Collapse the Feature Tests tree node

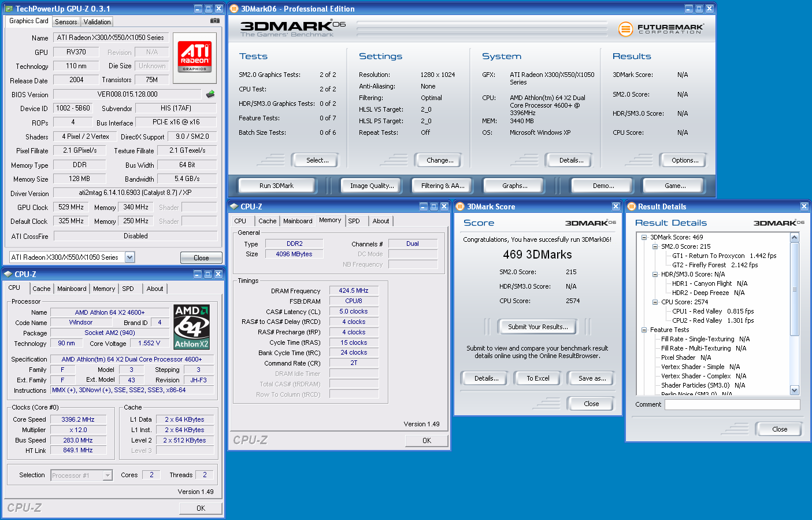[x=644, y=330]
